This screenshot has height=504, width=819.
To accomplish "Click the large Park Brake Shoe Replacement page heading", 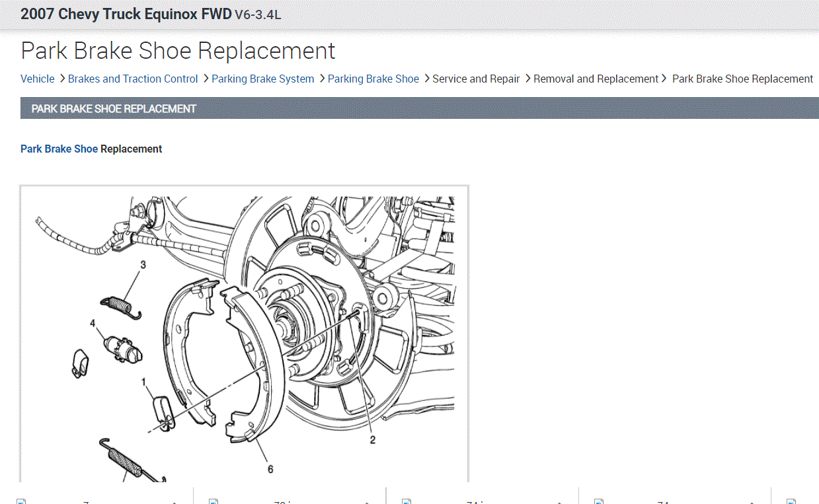I will coord(178,51).
